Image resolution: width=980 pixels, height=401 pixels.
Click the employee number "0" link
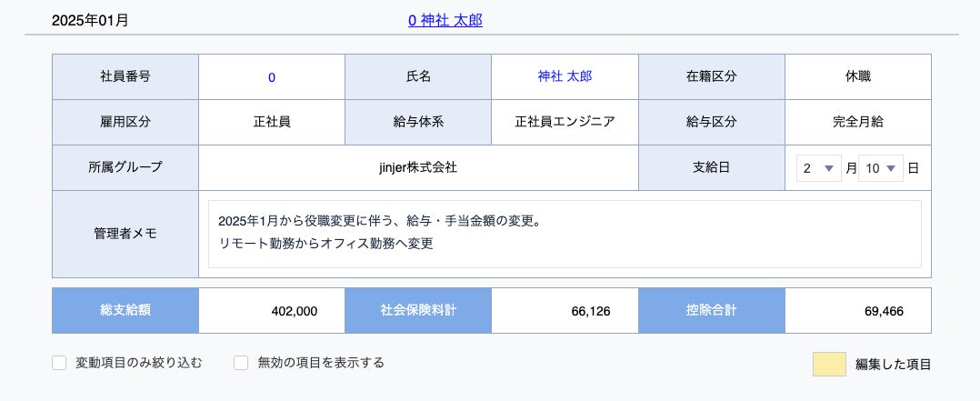pos(272,77)
